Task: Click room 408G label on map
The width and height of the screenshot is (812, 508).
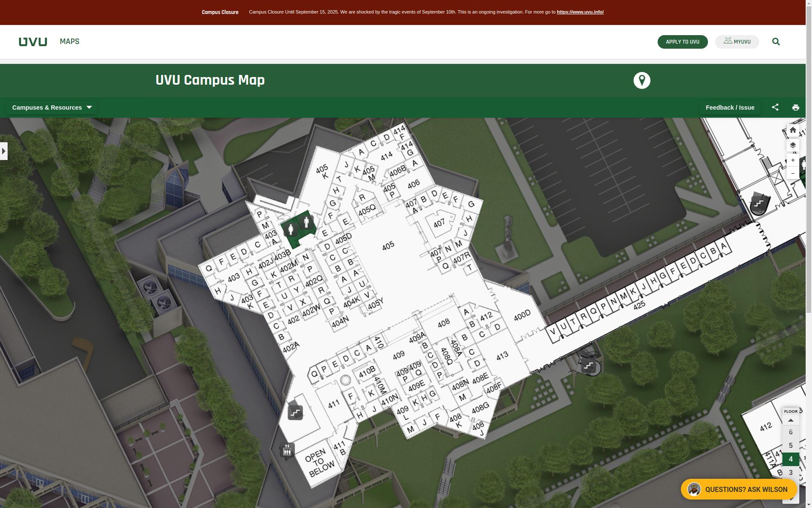Action: [480, 408]
